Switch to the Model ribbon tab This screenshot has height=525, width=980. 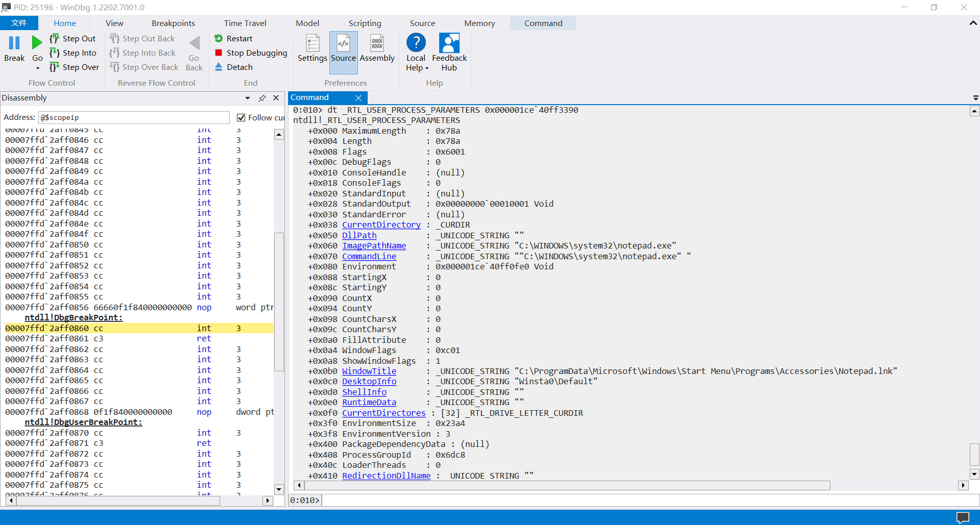click(307, 23)
